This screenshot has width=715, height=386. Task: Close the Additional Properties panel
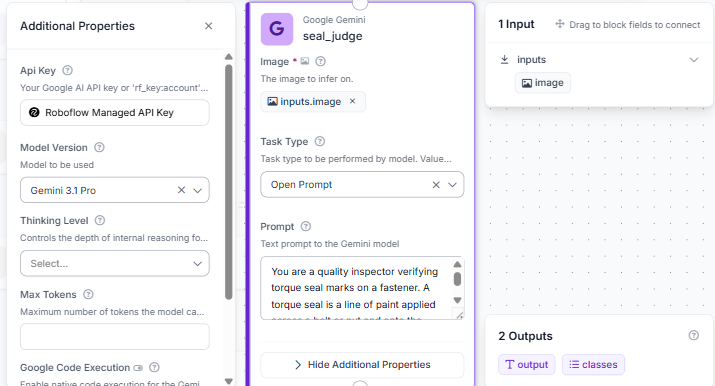(208, 26)
